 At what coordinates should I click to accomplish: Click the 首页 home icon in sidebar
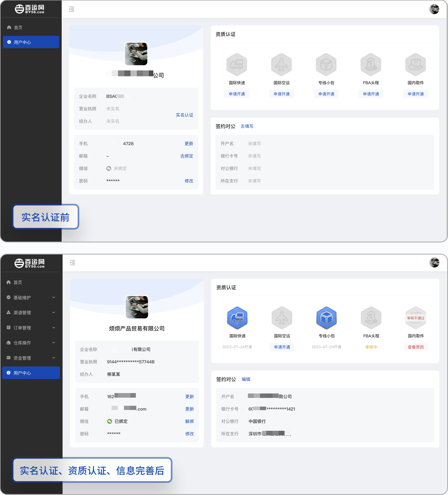(9, 27)
